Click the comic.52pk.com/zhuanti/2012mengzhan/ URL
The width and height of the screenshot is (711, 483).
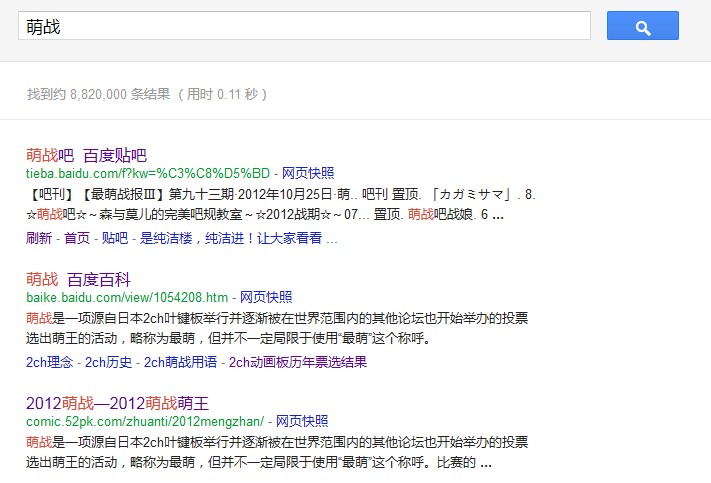pyautogui.click(x=145, y=421)
